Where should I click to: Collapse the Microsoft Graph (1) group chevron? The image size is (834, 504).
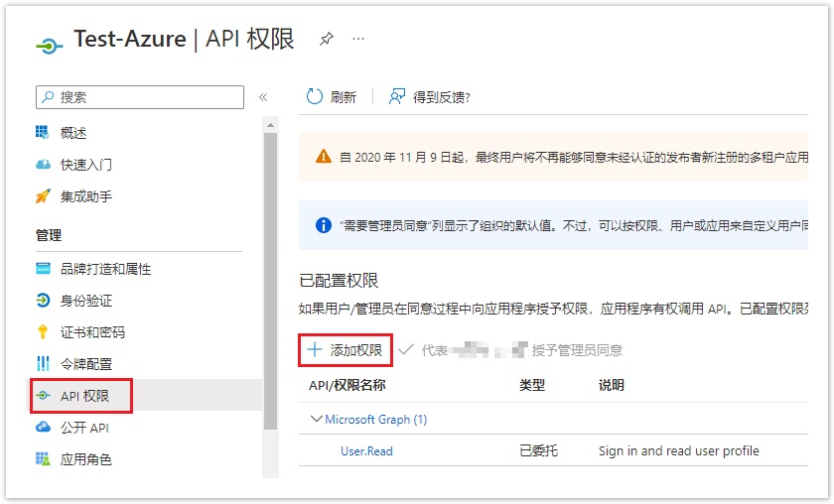[x=316, y=419]
